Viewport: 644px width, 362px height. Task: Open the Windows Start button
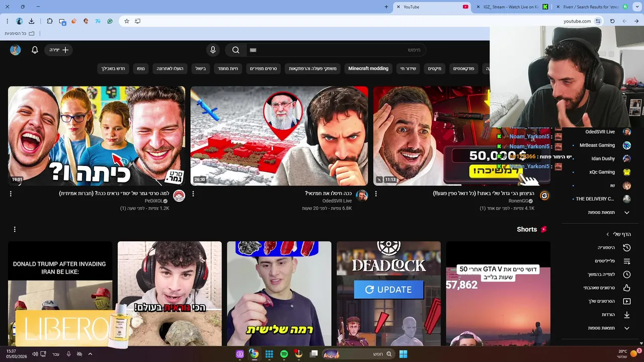pos(403,354)
